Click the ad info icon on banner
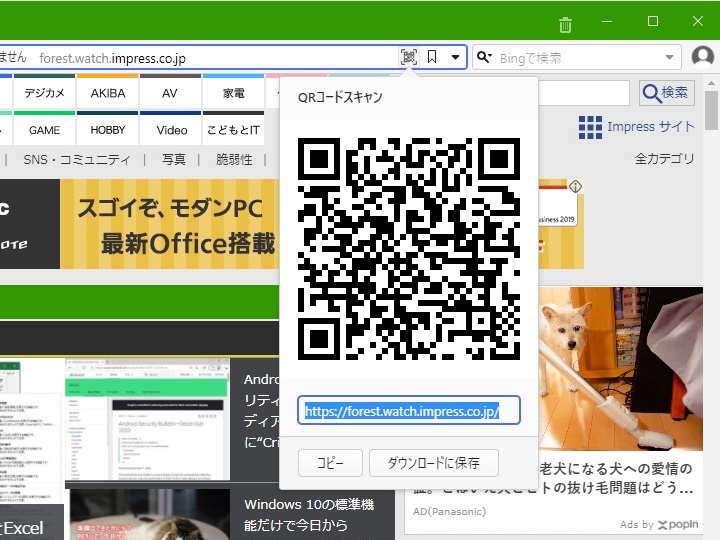The height and width of the screenshot is (540, 720). coord(575,186)
